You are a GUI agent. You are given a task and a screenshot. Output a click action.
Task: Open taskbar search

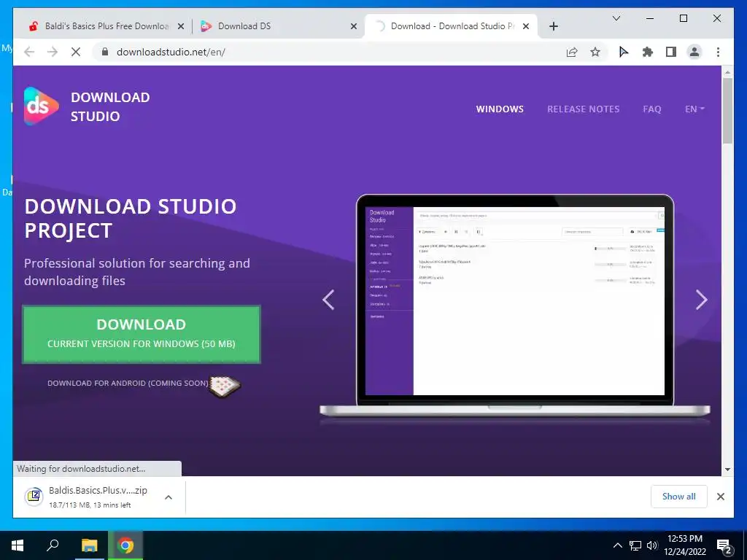53,545
